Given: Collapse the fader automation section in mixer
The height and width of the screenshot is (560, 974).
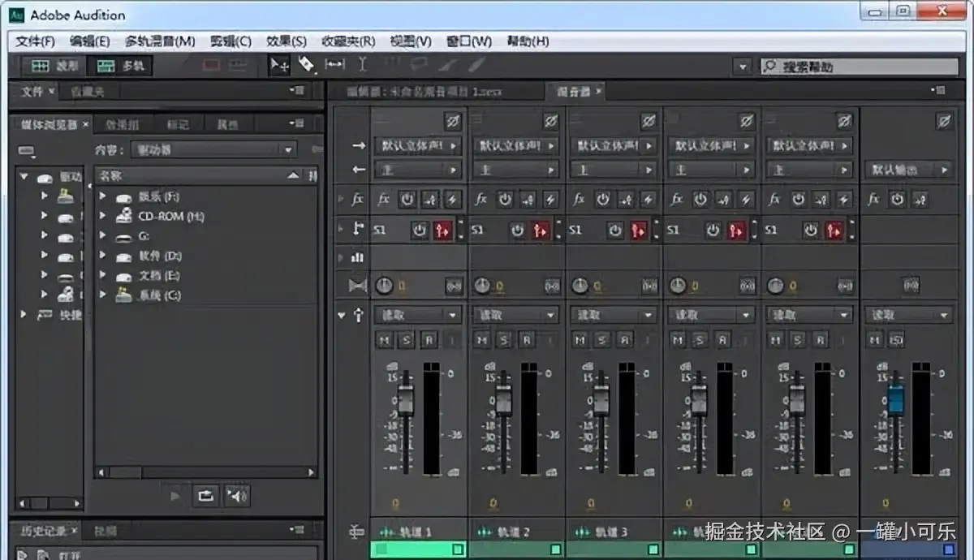Looking at the screenshot, I should [x=341, y=315].
